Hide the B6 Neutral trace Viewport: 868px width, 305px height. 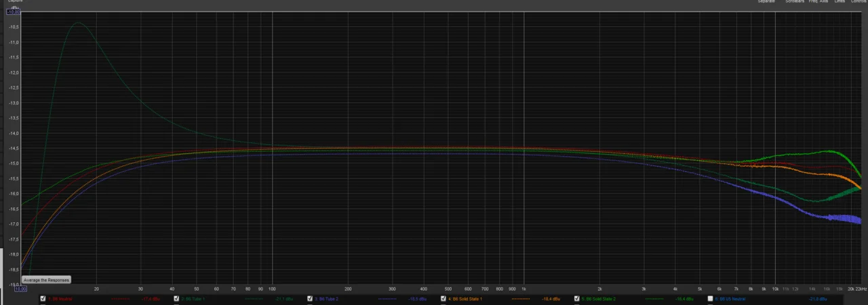click(43, 298)
